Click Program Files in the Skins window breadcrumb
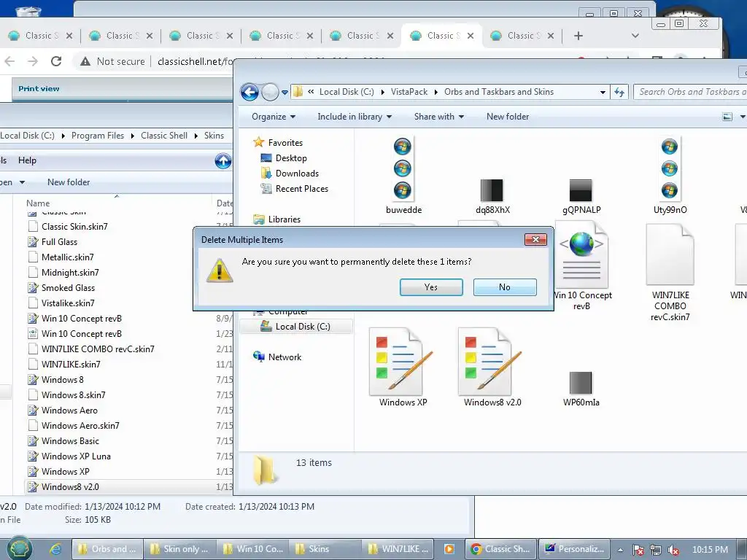The height and width of the screenshot is (560, 747). tap(98, 136)
